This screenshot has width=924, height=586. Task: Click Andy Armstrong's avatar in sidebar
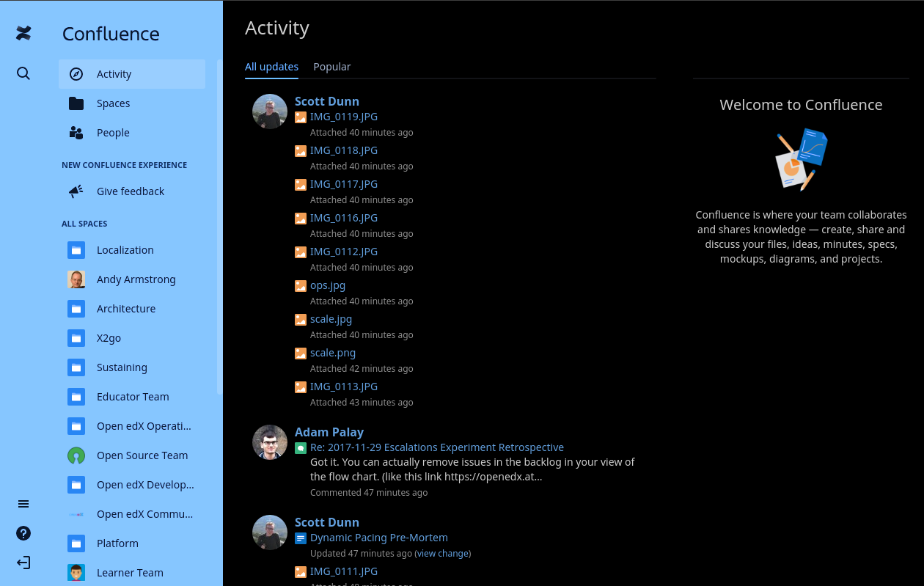(76, 279)
